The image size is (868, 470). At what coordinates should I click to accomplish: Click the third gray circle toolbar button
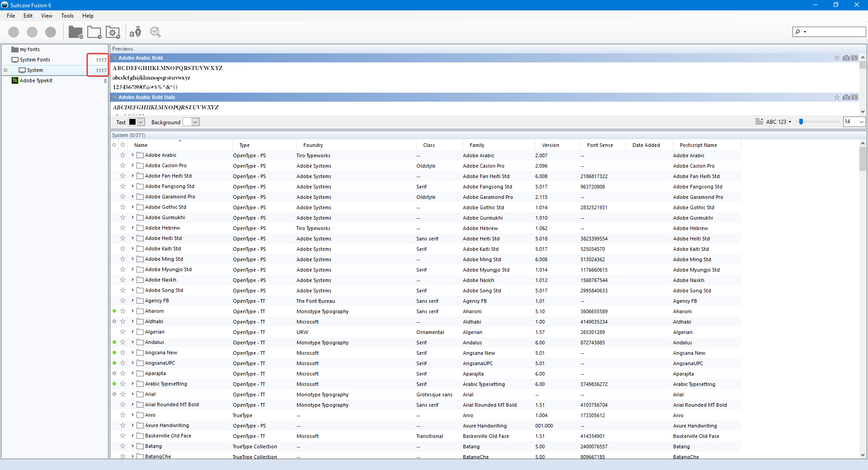click(51, 32)
